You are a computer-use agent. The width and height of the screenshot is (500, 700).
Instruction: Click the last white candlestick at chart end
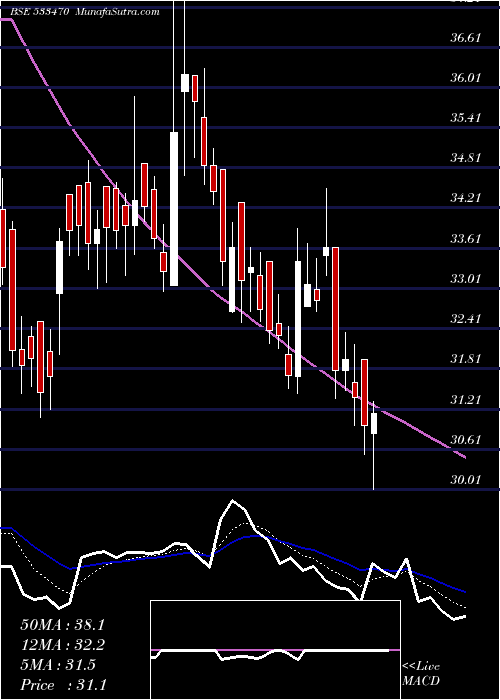pos(374,424)
